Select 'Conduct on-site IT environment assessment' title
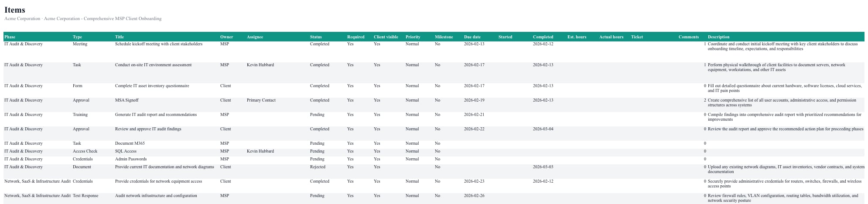 pyautogui.click(x=153, y=65)
